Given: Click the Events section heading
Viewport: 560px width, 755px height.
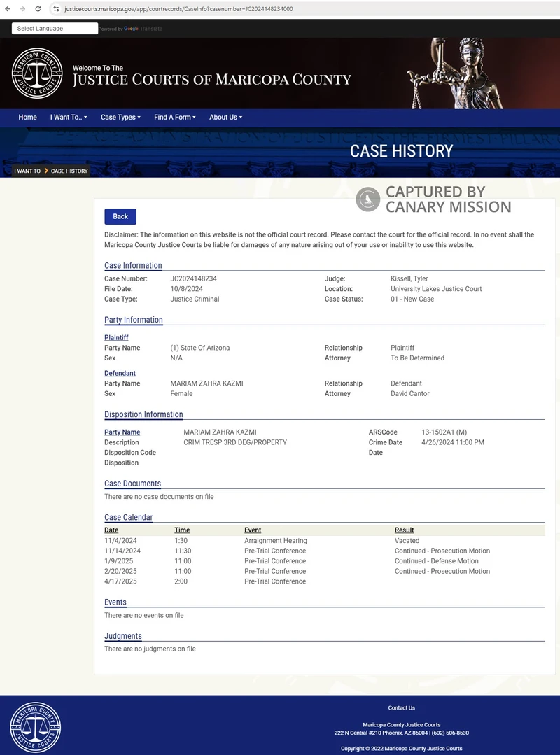Looking at the screenshot, I should point(115,602).
